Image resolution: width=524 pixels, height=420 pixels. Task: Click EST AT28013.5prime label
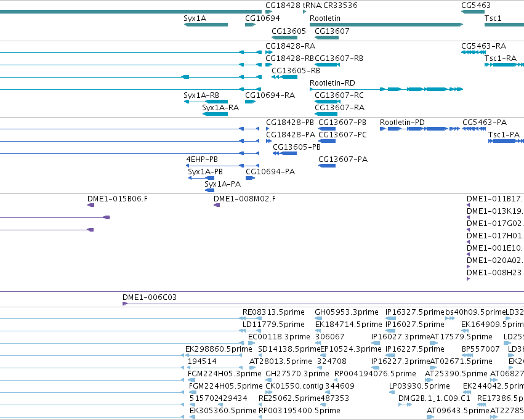click(280, 361)
